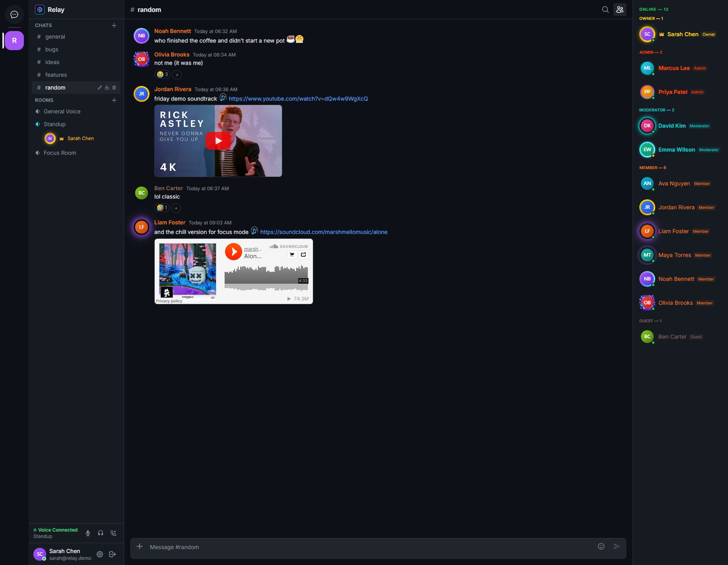Open Marcus Lee admin profile
This screenshot has width=728, height=565.
(680, 68)
